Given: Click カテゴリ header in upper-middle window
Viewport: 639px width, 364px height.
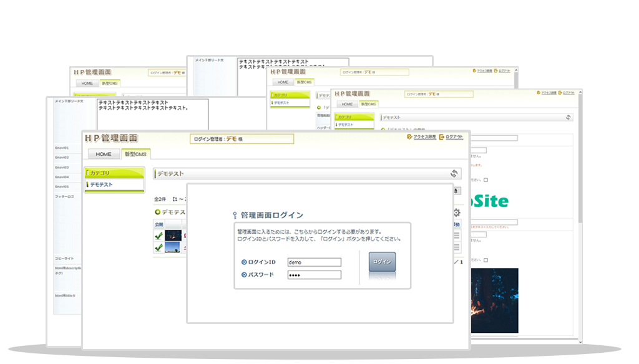Looking at the screenshot, I should (290, 95).
